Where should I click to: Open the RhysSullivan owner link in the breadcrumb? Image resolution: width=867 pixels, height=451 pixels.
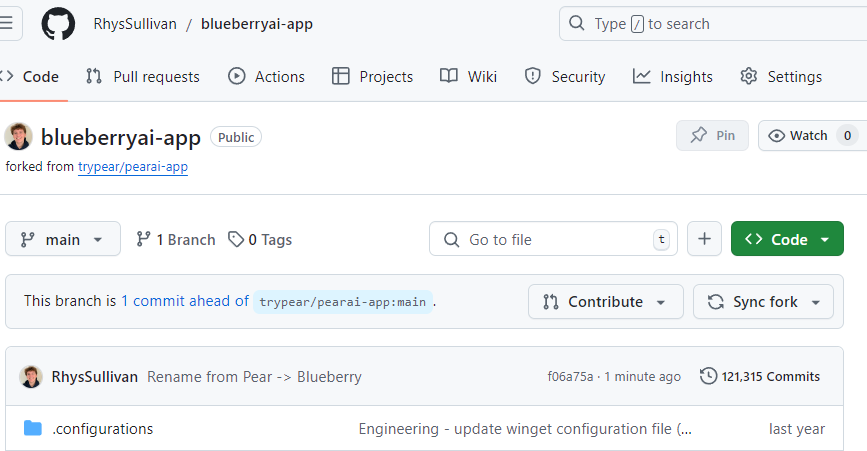click(135, 24)
